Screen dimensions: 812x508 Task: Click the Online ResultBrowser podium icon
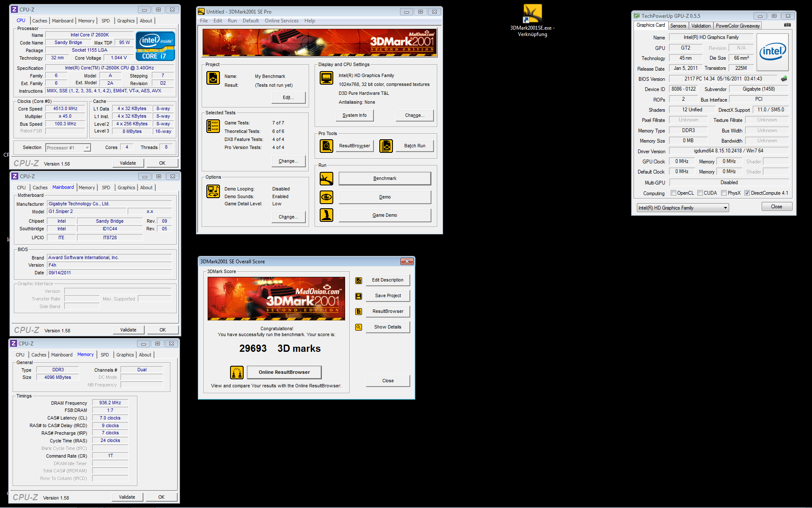click(x=237, y=373)
